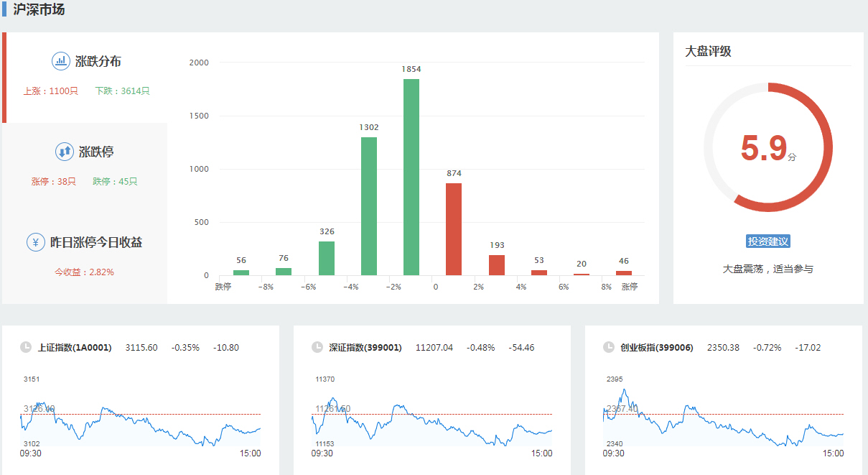Open the 创业板指(399006) index link
This screenshot has width=868, height=475.
click(x=657, y=348)
